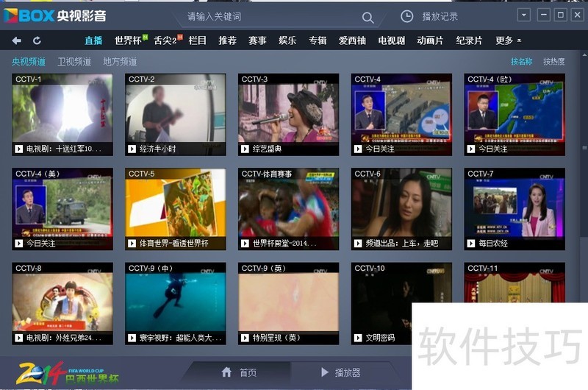Open the 纪录片 menu tab

469,40
